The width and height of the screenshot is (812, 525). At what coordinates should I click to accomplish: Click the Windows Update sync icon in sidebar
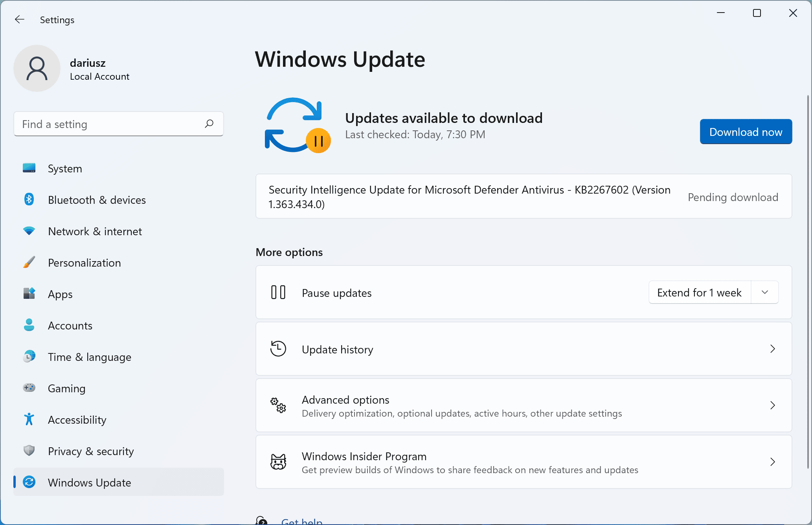click(x=29, y=482)
